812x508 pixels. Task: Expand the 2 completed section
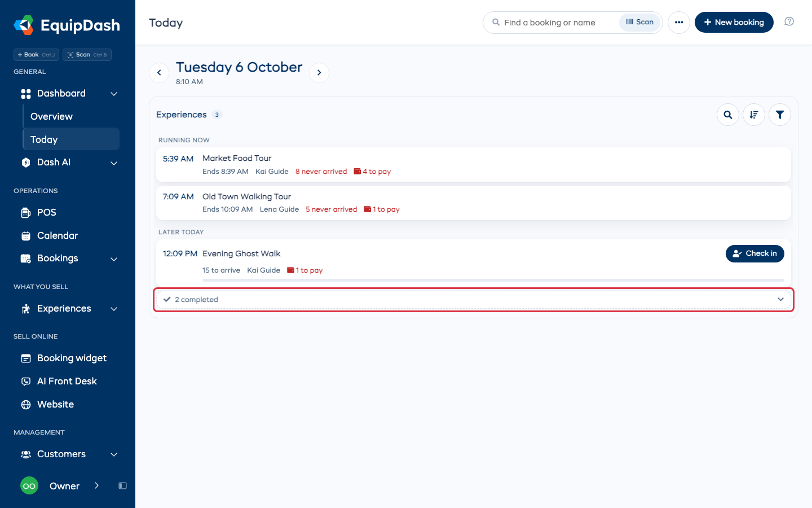(474, 300)
